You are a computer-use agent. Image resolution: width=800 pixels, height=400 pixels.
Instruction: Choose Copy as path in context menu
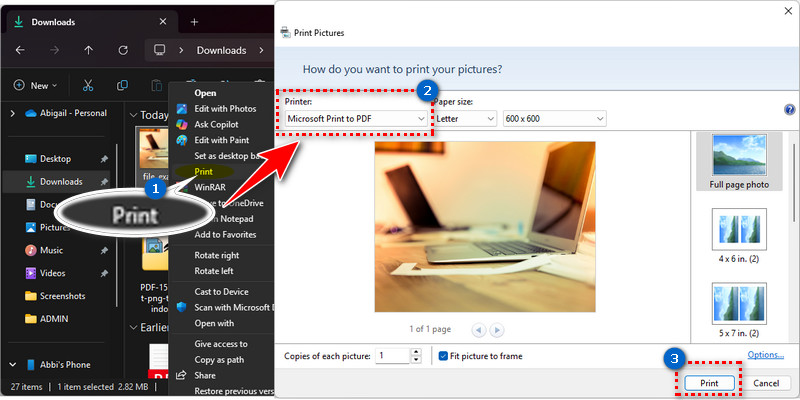tap(219, 360)
